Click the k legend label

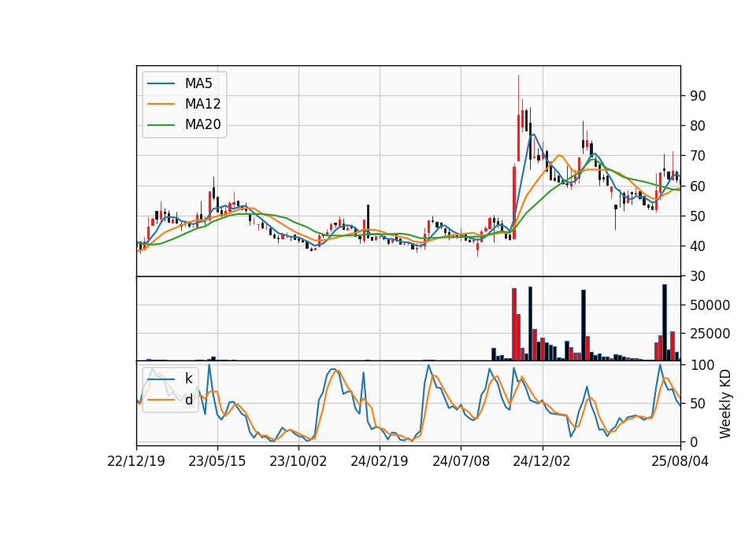coord(188,379)
